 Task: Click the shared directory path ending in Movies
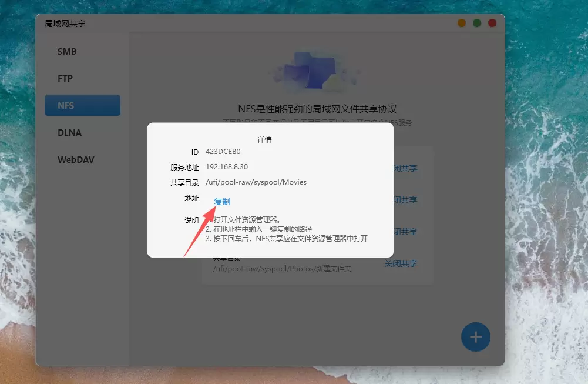256,182
